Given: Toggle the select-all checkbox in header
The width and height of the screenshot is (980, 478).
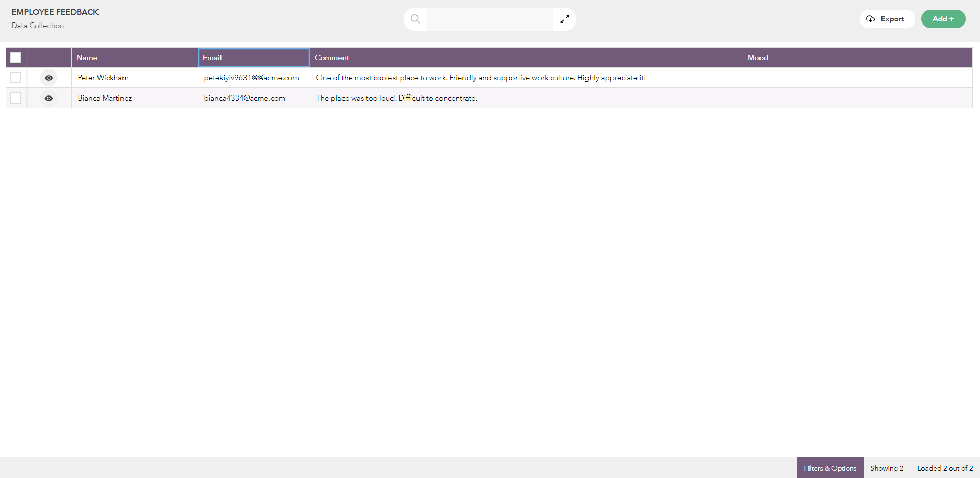Looking at the screenshot, I should (x=16, y=58).
